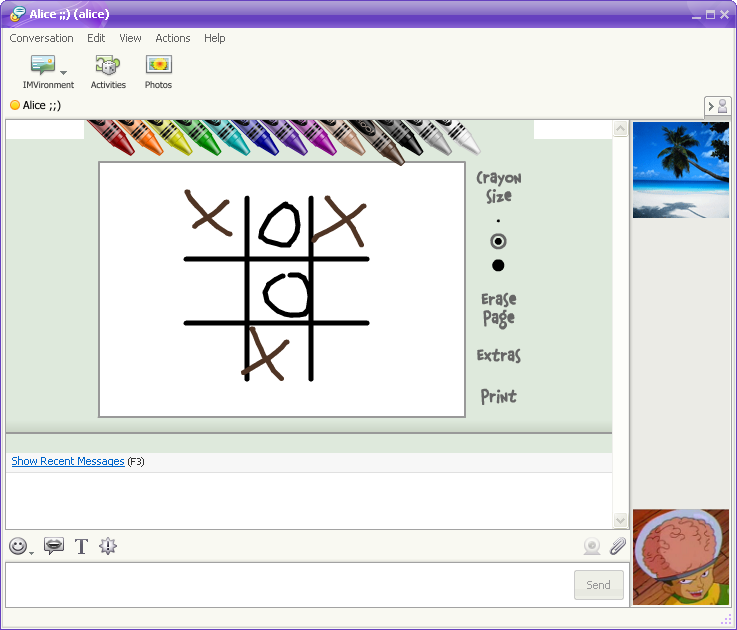Click the Show Recent Messages link
Screen dimensions: 737x630
[x=68, y=461]
